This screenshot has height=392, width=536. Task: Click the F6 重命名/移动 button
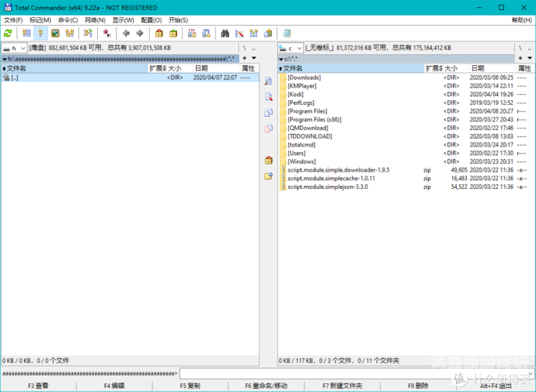pos(266,386)
